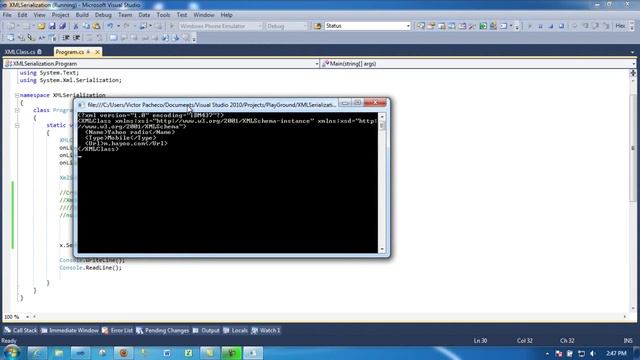Image resolution: width=640 pixels, height=360 pixels.
Task: Open the Debug menu
Action: (x=103, y=15)
